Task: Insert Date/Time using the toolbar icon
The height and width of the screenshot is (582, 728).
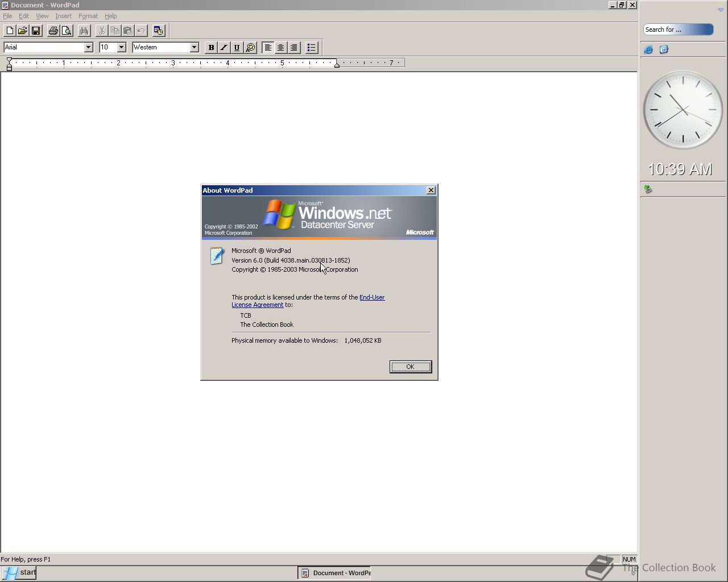Action: point(159,31)
